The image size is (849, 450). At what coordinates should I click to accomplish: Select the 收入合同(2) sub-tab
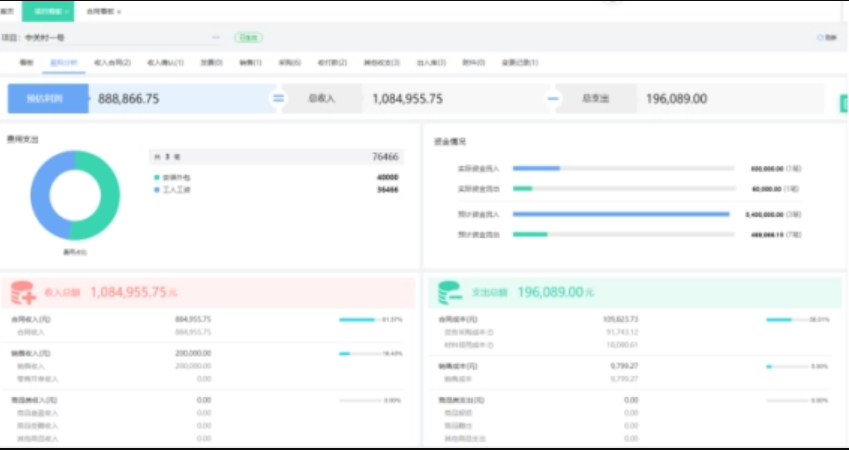point(112,62)
